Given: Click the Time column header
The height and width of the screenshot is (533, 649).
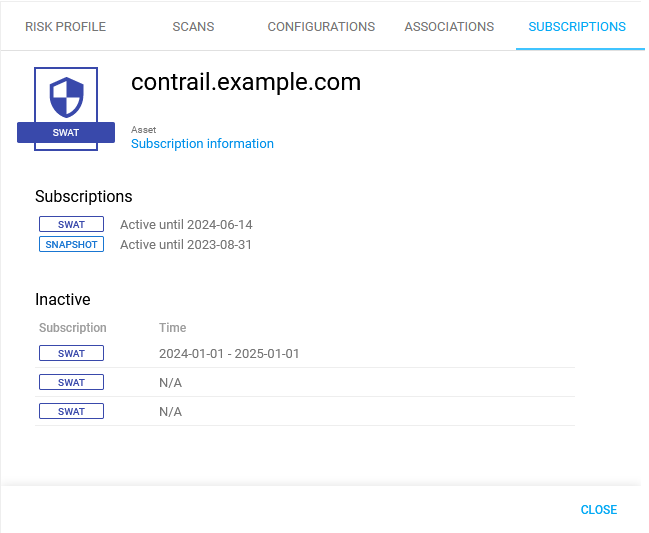Looking at the screenshot, I should [172, 328].
